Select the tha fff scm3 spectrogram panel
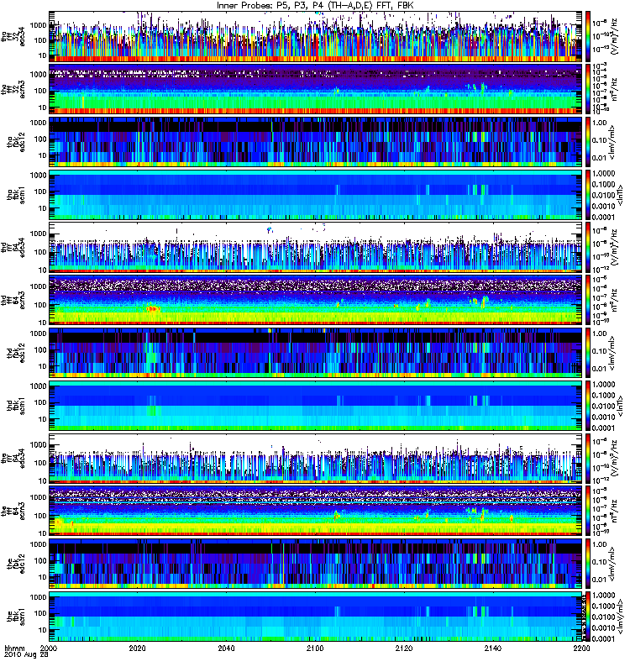Viewport: 630px width, 672px height. (x=316, y=89)
